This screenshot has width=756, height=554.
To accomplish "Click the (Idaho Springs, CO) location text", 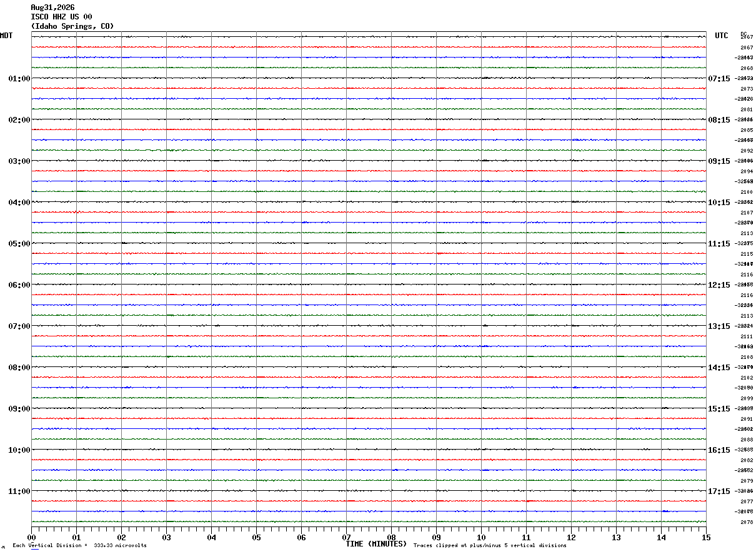I will pos(72,26).
